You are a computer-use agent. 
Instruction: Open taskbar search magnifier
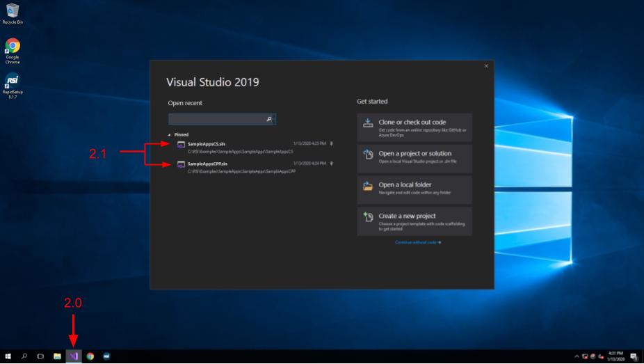pyautogui.click(x=24, y=356)
